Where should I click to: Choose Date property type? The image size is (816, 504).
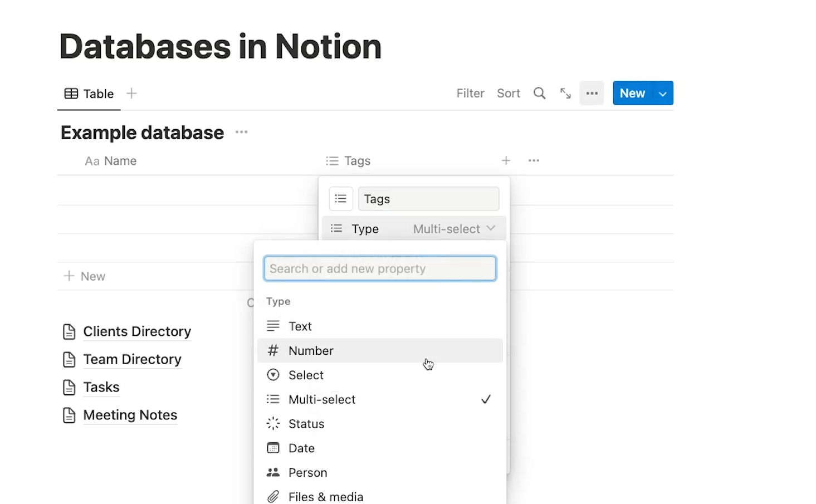pyautogui.click(x=380, y=448)
